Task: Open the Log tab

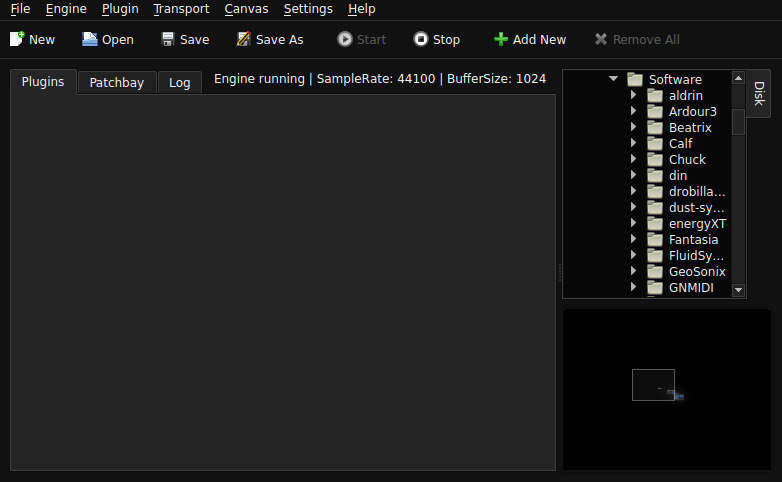Action: tap(180, 83)
